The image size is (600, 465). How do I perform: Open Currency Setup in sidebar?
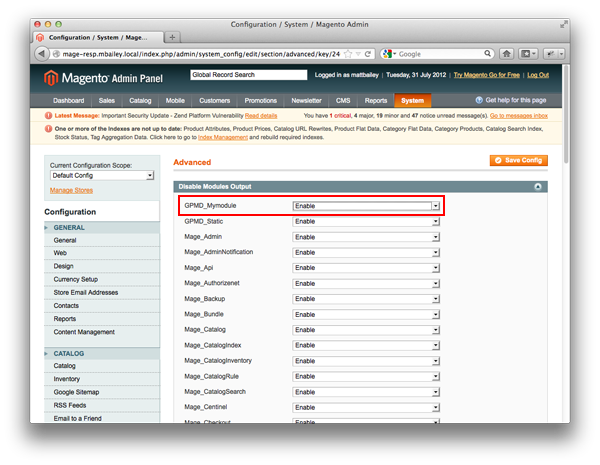(76, 279)
